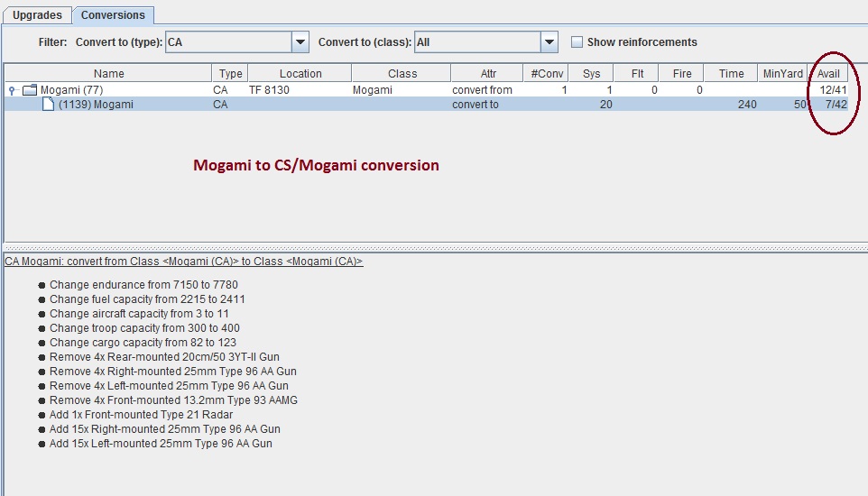Click the 'convert from' attribute cell
This screenshot has width=868, height=496.
[x=482, y=89]
